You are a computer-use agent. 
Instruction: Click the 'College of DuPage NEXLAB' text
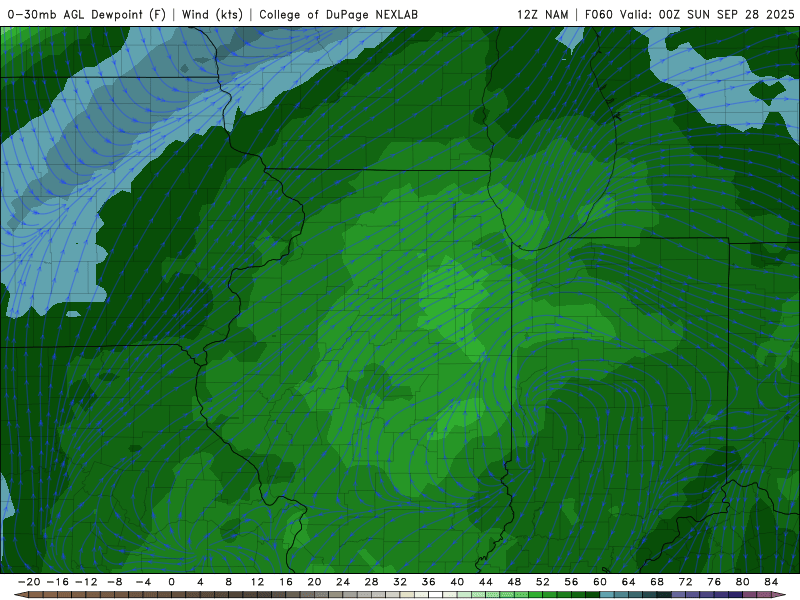338,14
